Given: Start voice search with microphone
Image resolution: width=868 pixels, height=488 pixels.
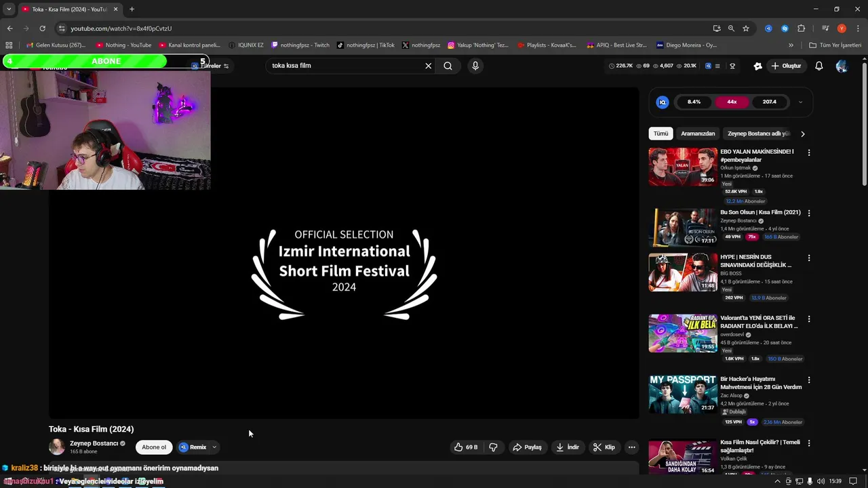Looking at the screenshot, I should coord(475,66).
